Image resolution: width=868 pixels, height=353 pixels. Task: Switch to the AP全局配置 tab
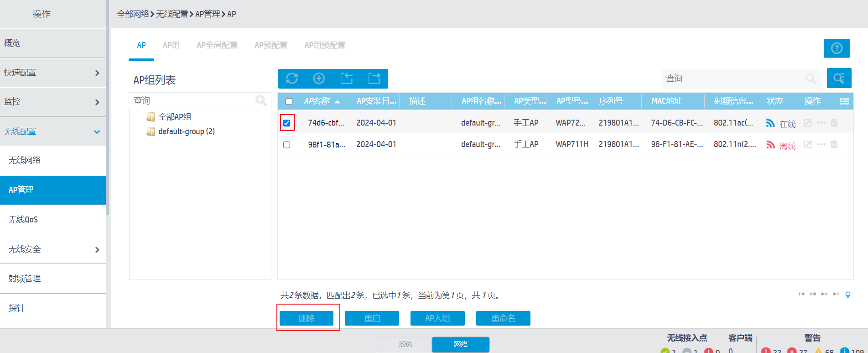tap(217, 45)
